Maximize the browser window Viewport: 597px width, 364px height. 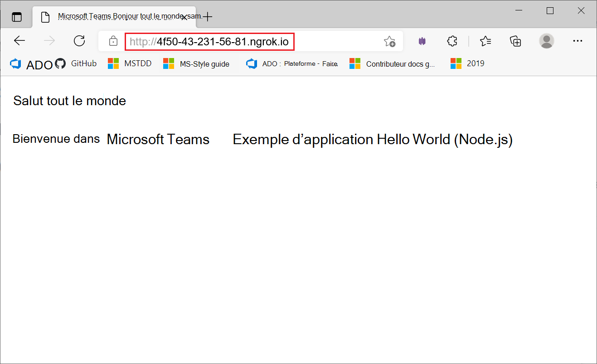click(550, 11)
